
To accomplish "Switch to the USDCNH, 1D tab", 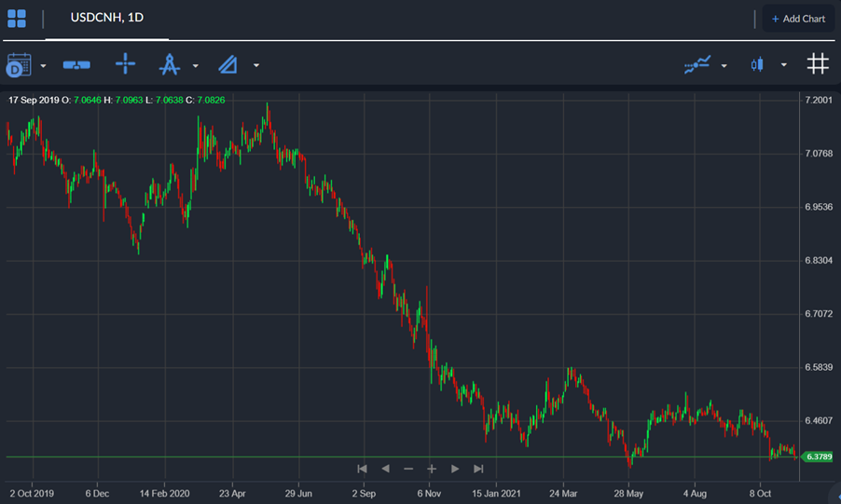I will 106,18.
